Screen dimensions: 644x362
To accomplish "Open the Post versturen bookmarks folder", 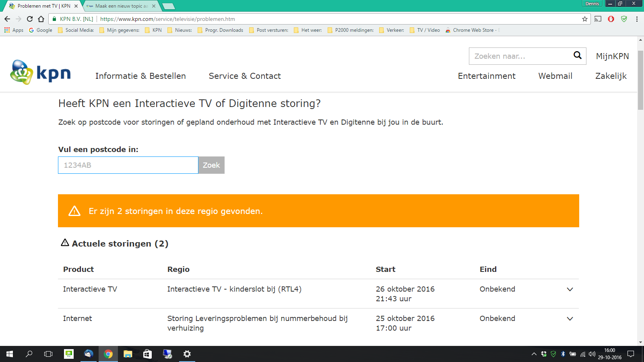I will coord(269,30).
